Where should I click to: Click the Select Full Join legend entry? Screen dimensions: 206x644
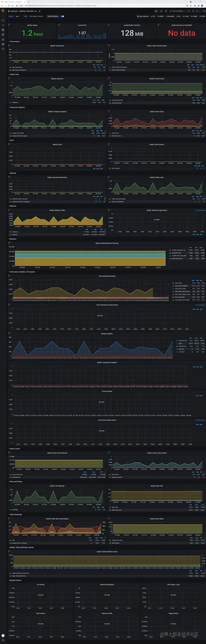116,136
